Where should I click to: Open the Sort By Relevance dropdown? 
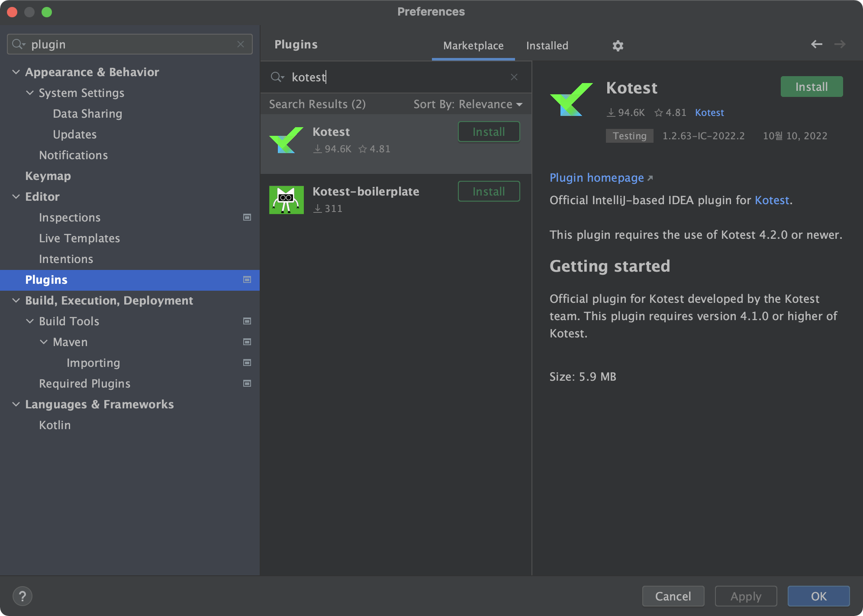(468, 104)
